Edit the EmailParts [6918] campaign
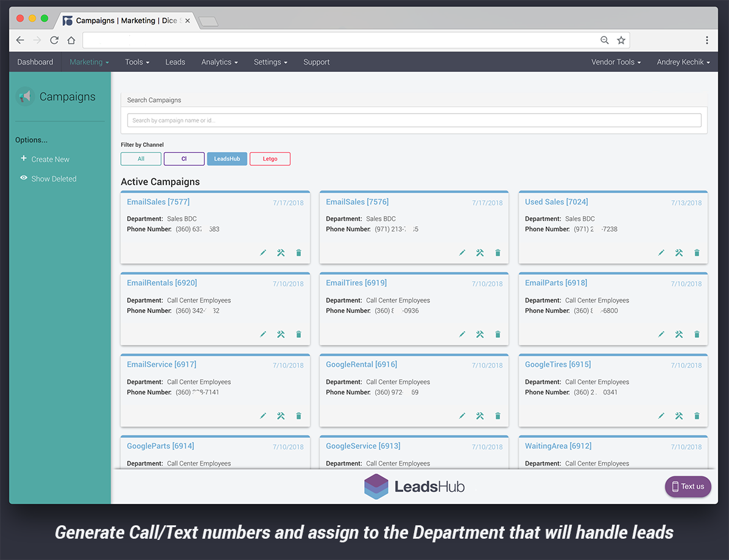The width and height of the screenshot is (729, 560). (x=661, y=334)
